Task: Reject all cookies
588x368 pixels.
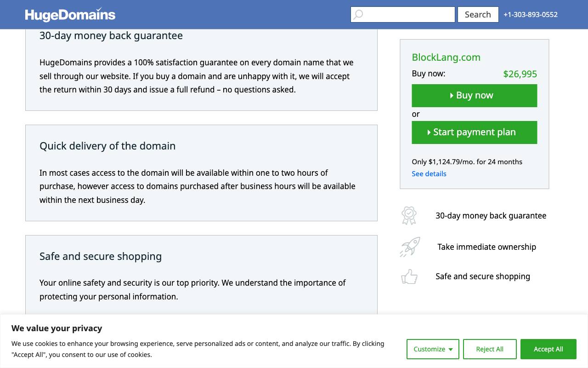Action: click(x=490, y=349)
